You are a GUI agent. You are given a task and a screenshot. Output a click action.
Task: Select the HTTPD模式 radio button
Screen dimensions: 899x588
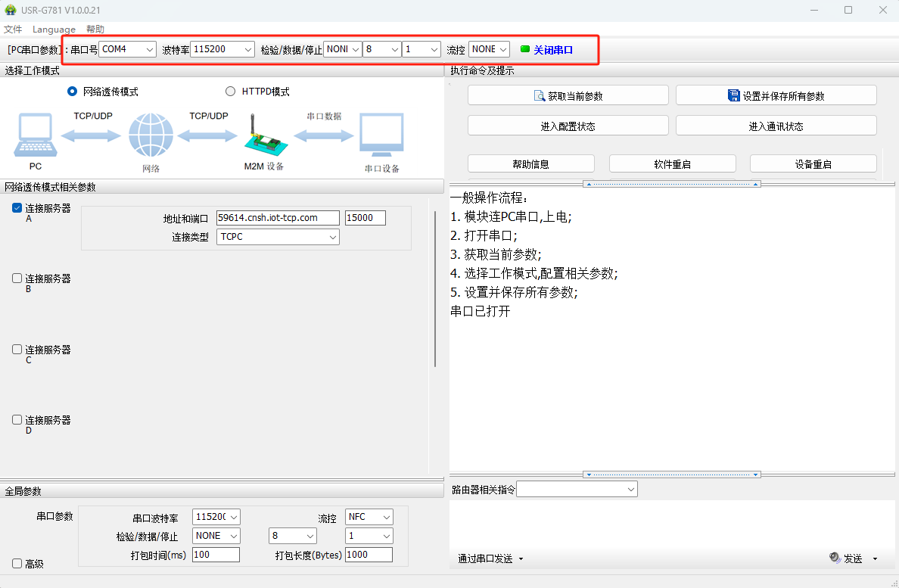(231, 92)
